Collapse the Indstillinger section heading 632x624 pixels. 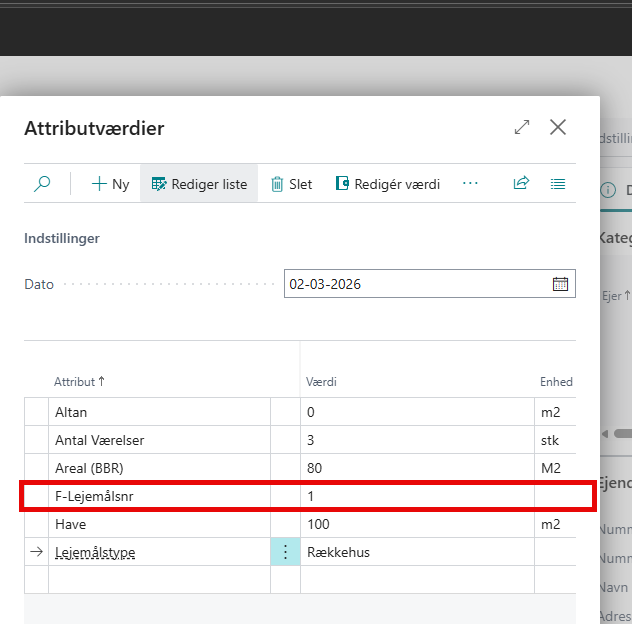[x=61, y=239]
